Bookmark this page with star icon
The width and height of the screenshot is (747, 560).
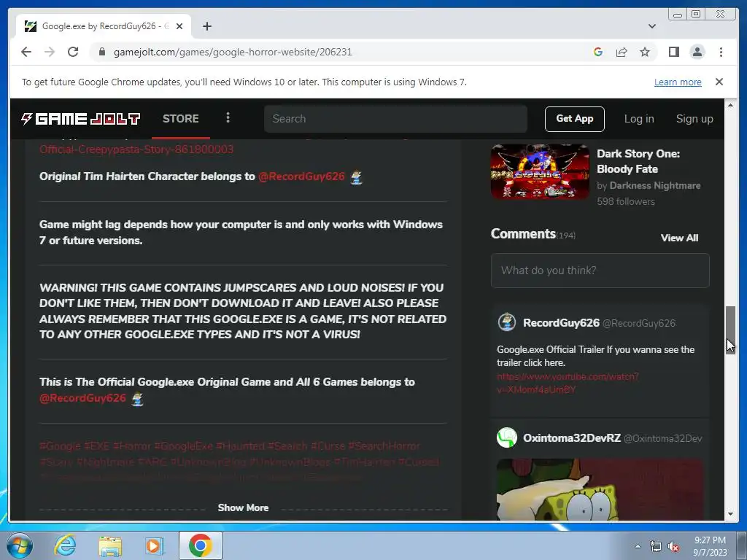point(645,52)
